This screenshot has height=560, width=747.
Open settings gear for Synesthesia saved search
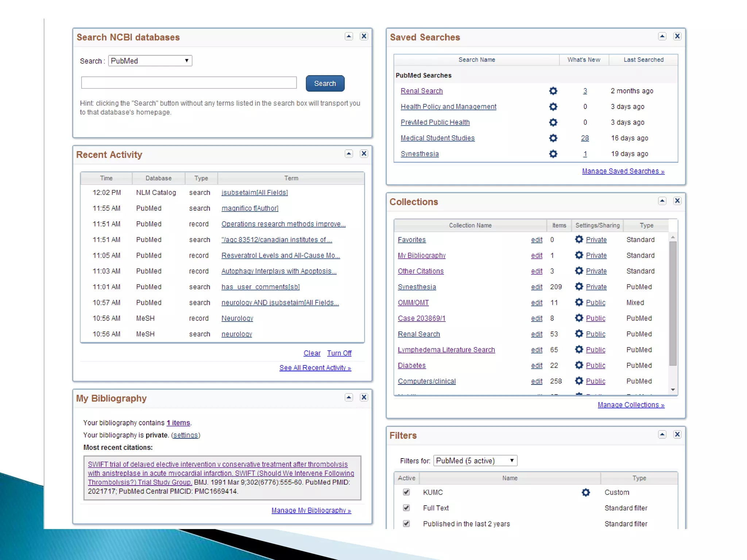pyautogui.click(x=553, y=153)
